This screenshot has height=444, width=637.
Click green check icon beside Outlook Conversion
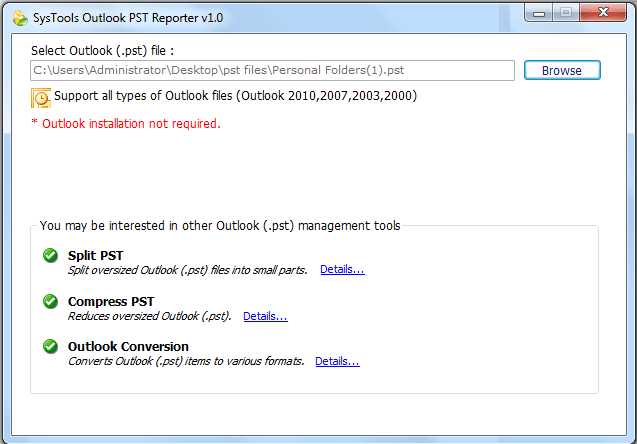(50, 347)
